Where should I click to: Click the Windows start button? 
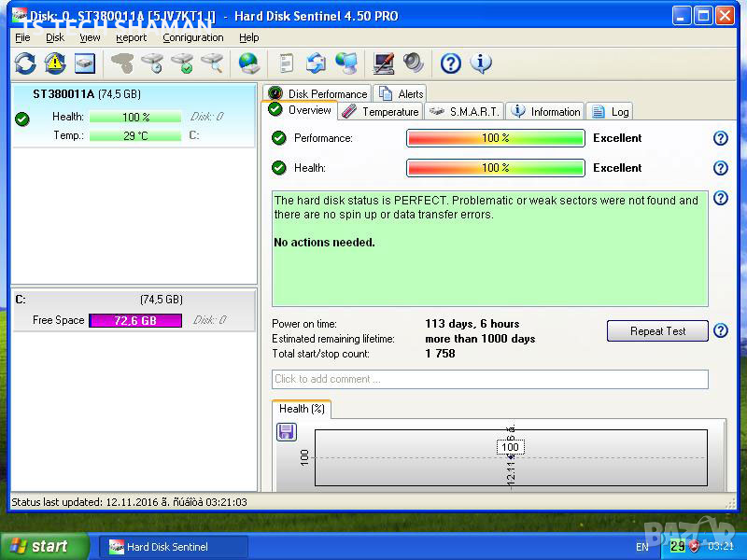click(44, 547)
